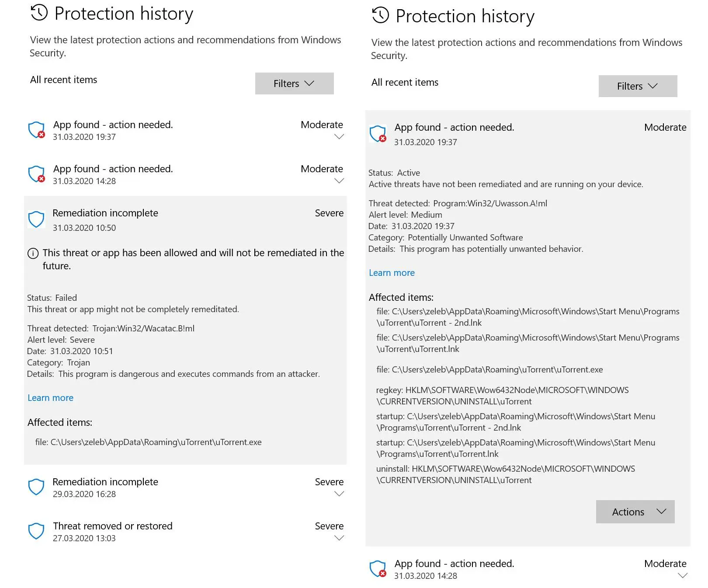Screen dimensions: 708x588
Task: Click the shield icon for Threat removed or restored
Action: (x=36, y=531)
